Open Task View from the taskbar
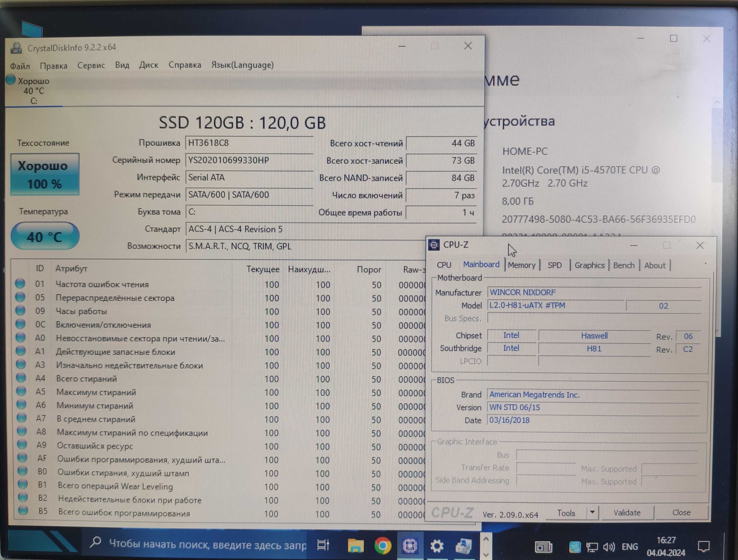Image resolution: width=738 pixels, height=560 pixels. click(323, 545)
